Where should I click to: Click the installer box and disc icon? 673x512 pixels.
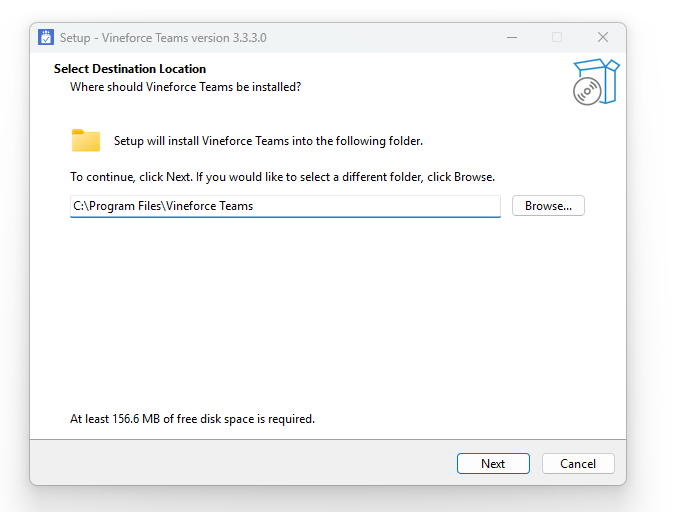pos(596,82)
